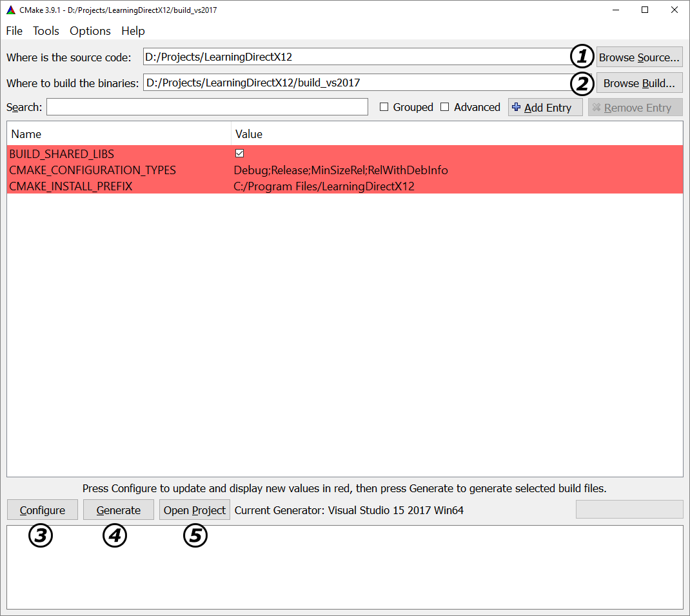Click the Generate button
The width and height of the screenshot is (690, 616).
pos(119,510)
